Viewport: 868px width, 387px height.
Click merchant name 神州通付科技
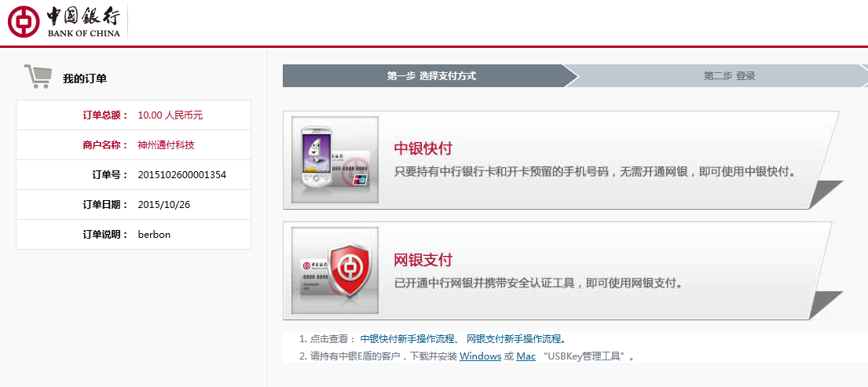tap(166, 145)
